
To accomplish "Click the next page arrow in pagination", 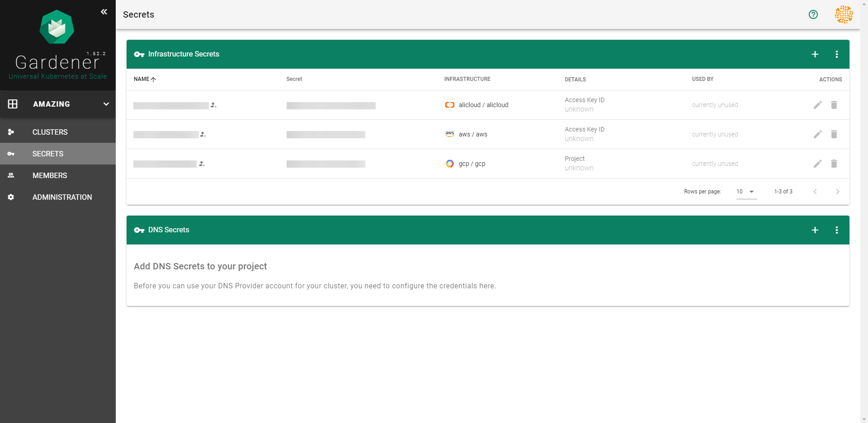I will click(837, 192).
